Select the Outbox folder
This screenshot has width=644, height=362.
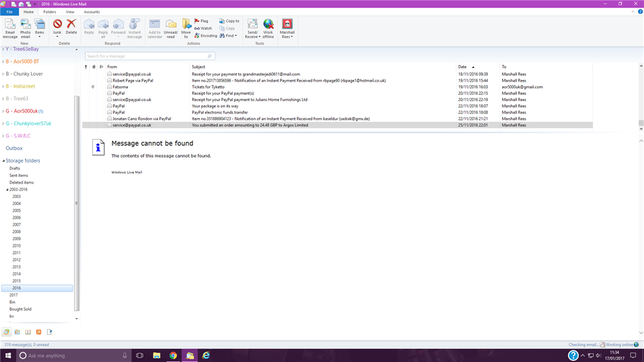point(14,148)
